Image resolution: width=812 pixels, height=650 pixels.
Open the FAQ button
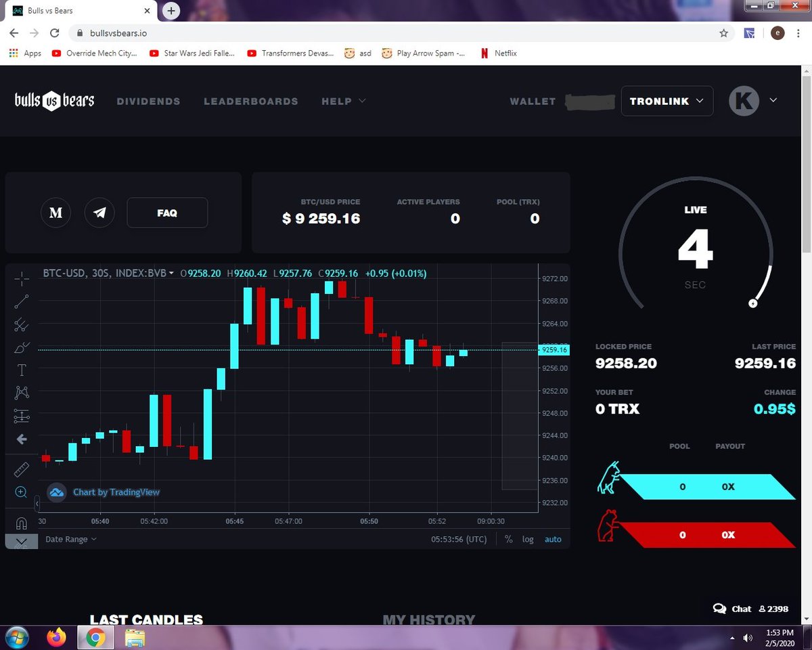pos(167,213)
